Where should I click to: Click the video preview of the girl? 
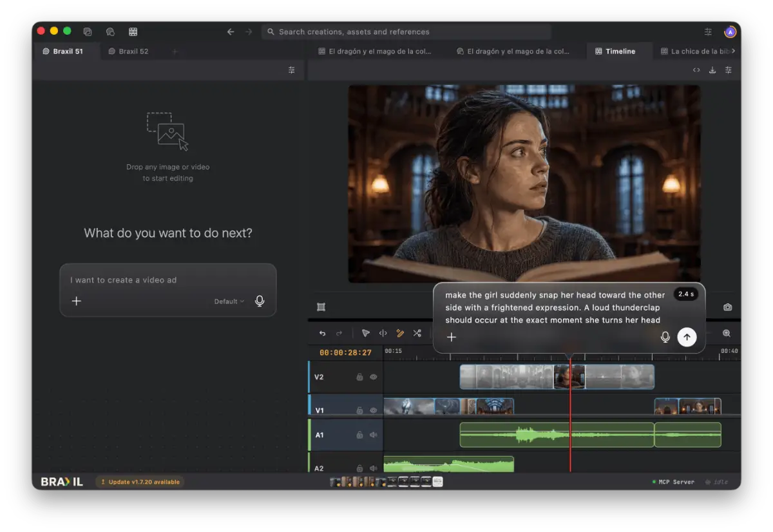(x=524, y=184)
